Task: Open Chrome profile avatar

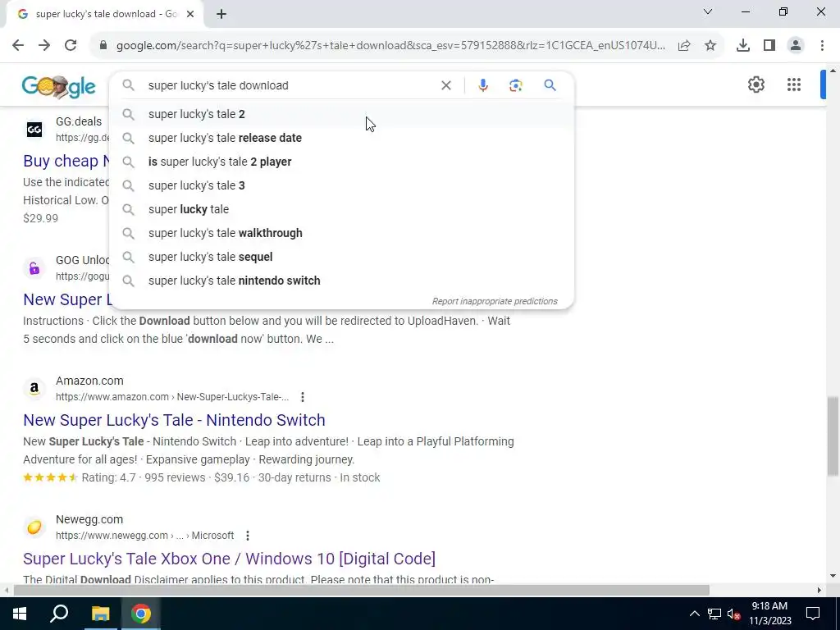Action: pos(796,46)
